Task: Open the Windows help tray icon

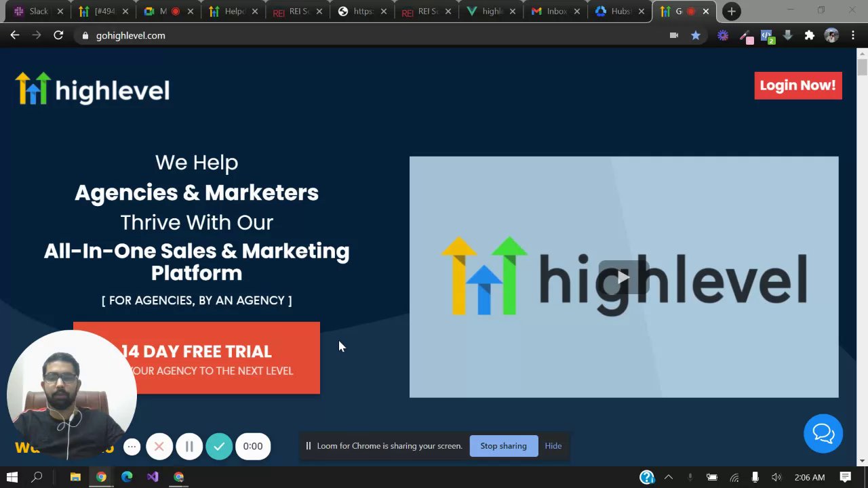Action: pyautogui.click(x=647, y=477)
